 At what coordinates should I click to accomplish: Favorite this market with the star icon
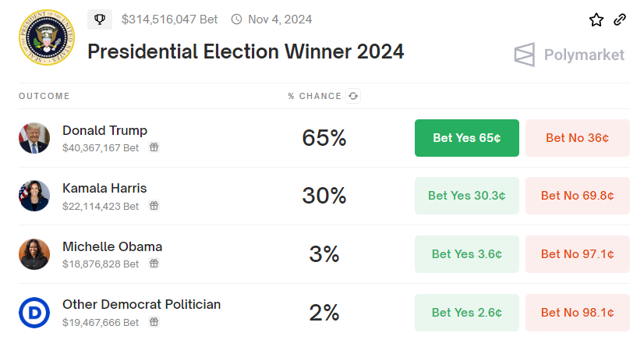pyautogui.click(x=596, y=20)
